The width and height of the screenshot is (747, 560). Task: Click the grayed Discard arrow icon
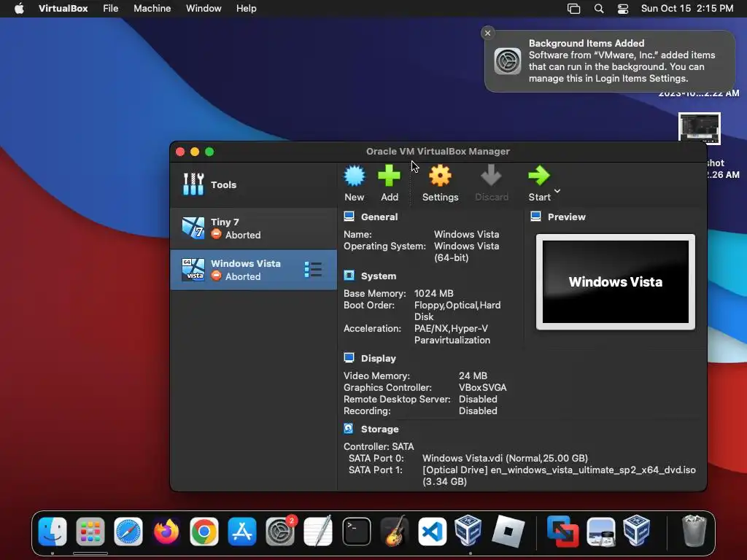point(491,176)
